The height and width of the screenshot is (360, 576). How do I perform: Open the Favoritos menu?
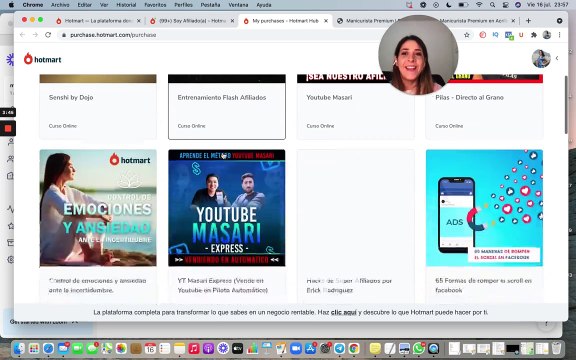(x=155, y=5)
